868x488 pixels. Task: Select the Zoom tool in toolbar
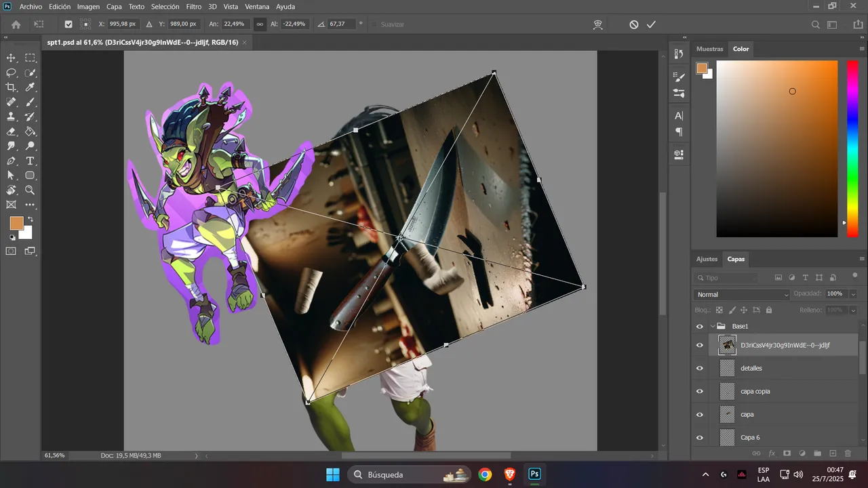coord(30,190)
